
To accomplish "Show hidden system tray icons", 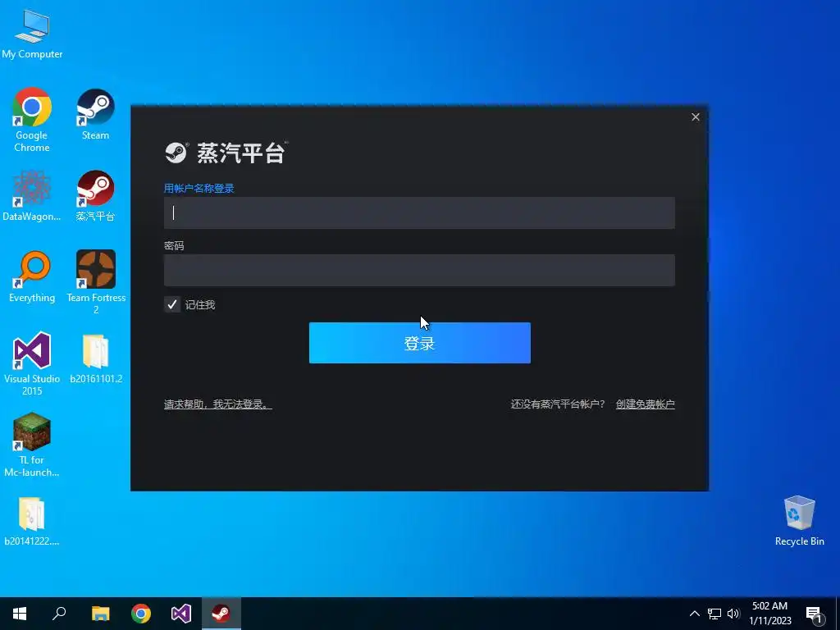I will tap(694, 614).
